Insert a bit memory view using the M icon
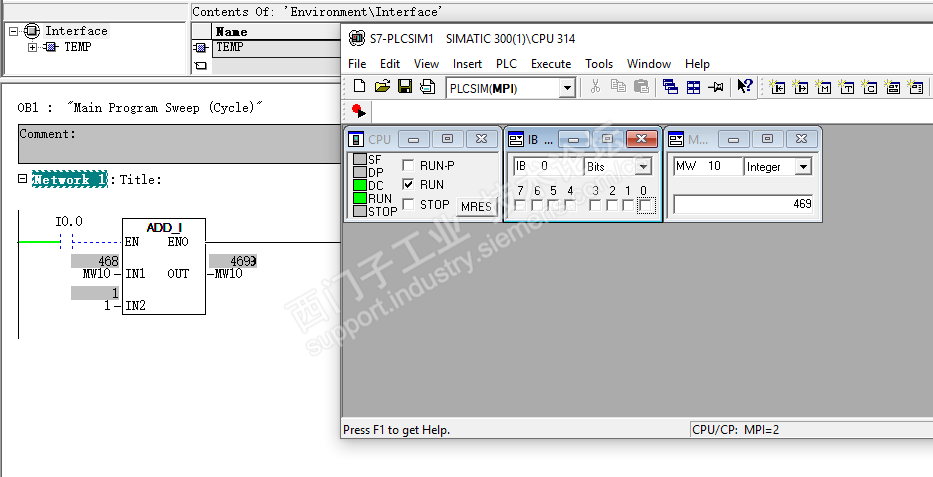The image size is (933, 477). (823, 87)
